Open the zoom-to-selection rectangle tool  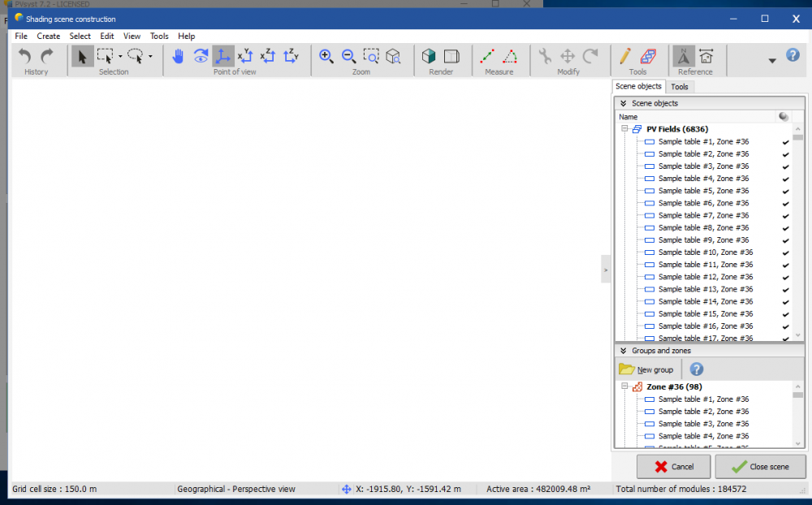[371, 56]
